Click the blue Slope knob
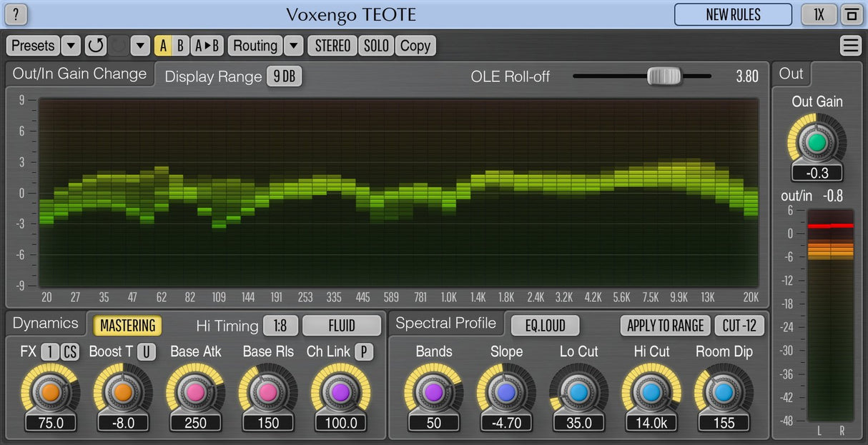The image size is (868, 445). (x=506, y=392)
